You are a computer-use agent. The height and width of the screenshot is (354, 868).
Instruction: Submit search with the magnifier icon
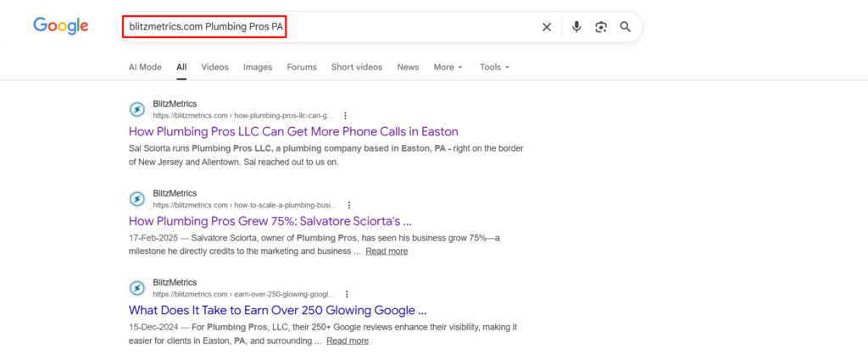(x=626, y=26)
